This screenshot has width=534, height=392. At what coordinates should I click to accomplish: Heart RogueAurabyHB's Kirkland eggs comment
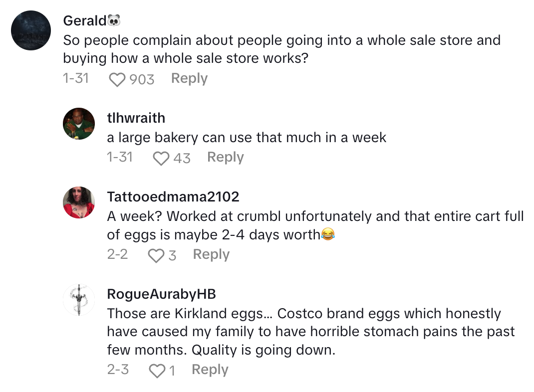157,371
